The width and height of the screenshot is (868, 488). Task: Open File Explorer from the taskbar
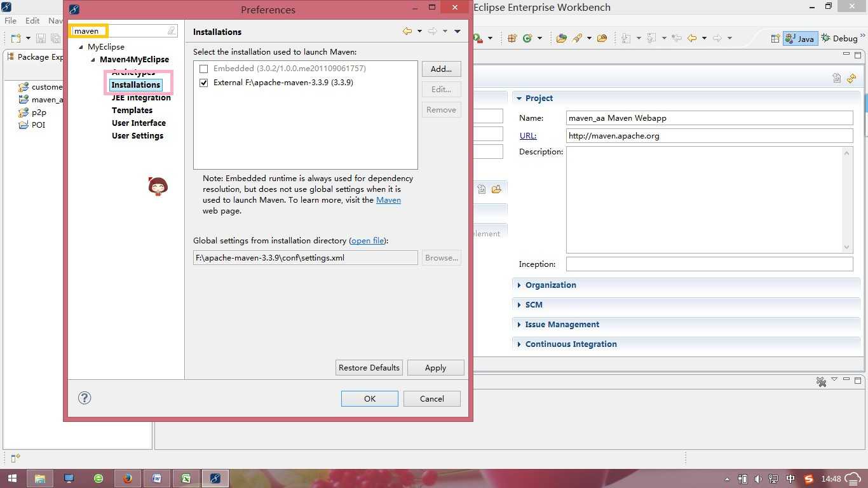40,478
